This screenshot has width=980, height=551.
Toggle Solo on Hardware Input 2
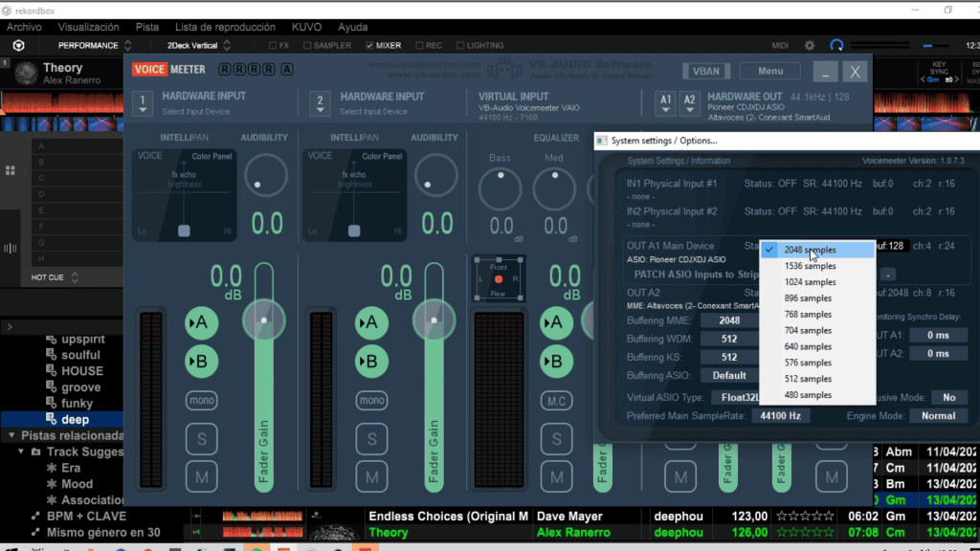click(371, 439)
